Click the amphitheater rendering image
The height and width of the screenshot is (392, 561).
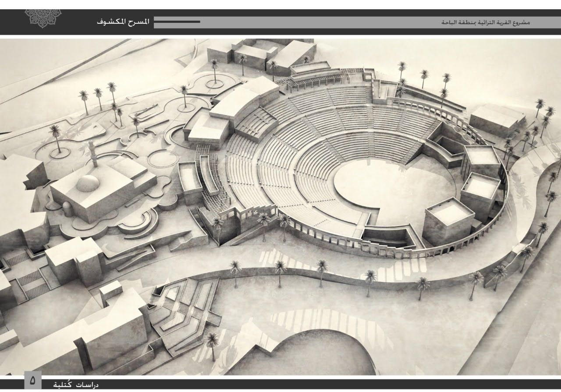(x=280, y=207)
